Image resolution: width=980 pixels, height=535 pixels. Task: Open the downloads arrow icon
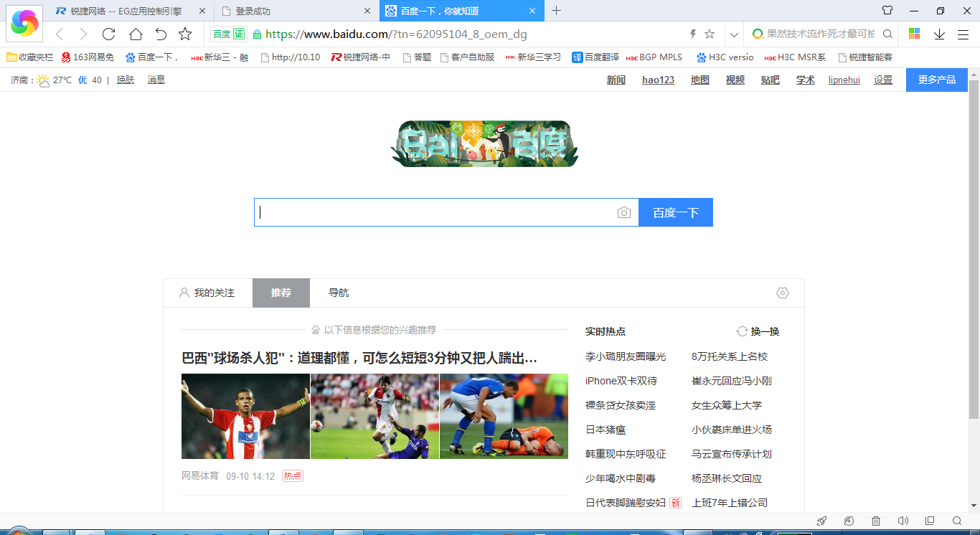coord(939,34)
